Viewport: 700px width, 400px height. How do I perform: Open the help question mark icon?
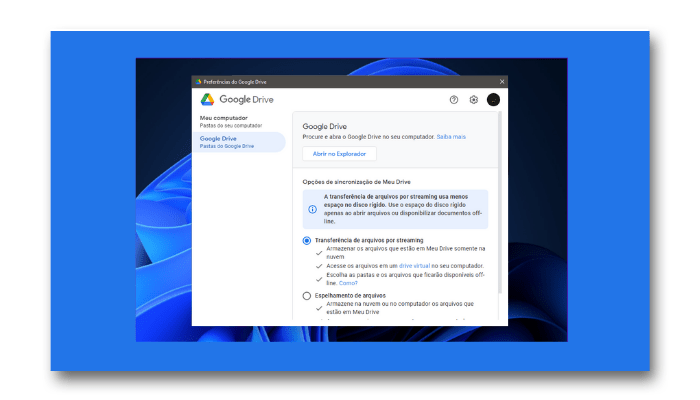[x=454, y=100]
